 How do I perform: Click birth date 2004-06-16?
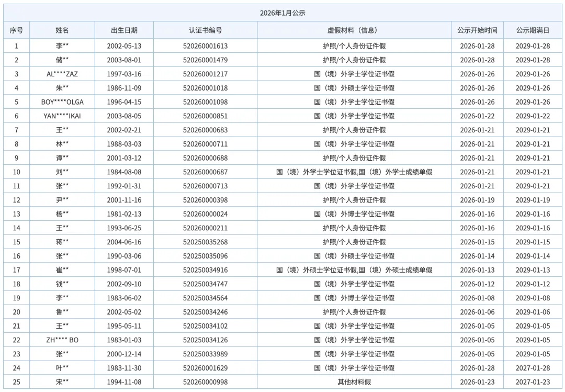[x=124, y=242]
